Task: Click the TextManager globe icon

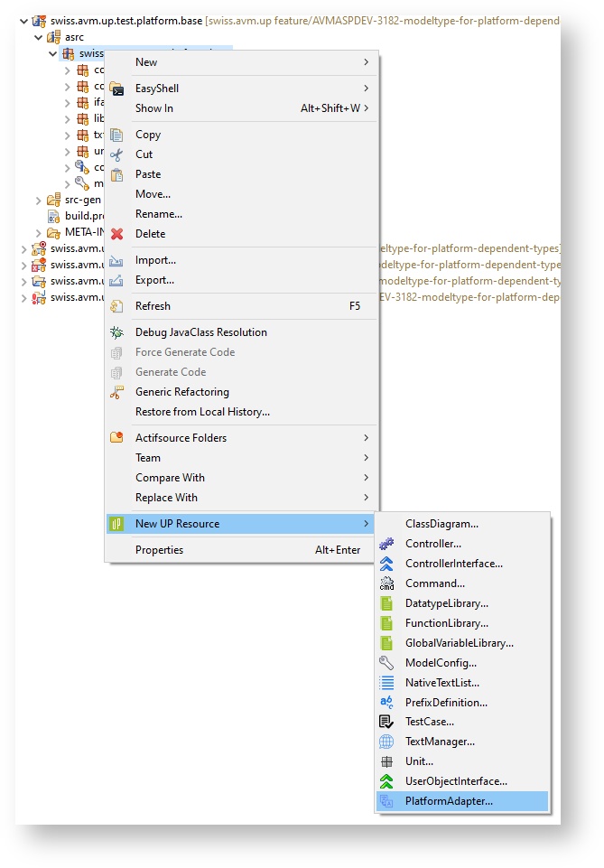Action: pos(386,742)
